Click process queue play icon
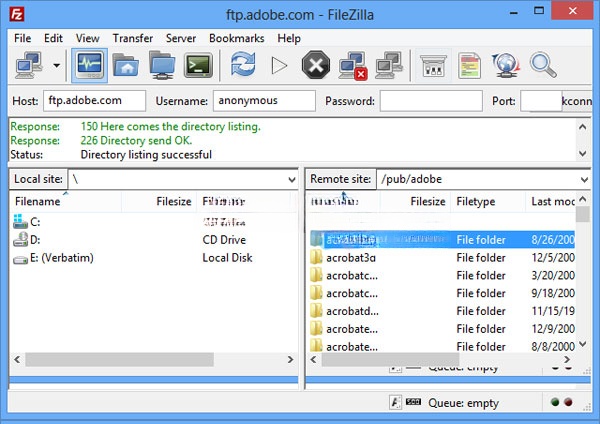600x424 pixels. click(279, 65)
